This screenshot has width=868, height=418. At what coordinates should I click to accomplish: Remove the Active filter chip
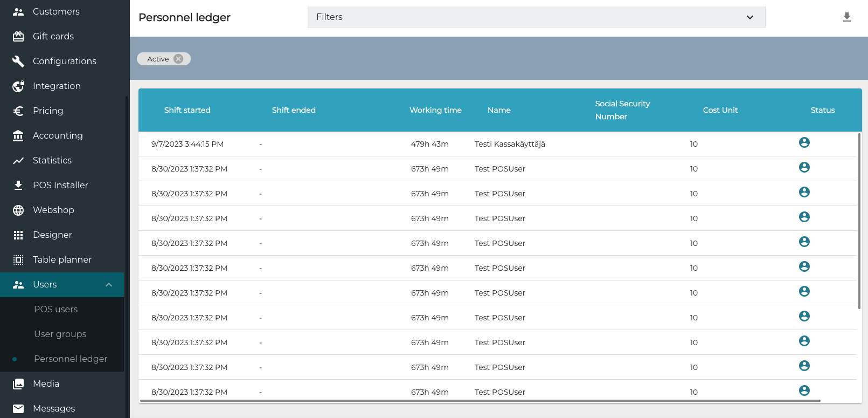(x=178, y=59)
